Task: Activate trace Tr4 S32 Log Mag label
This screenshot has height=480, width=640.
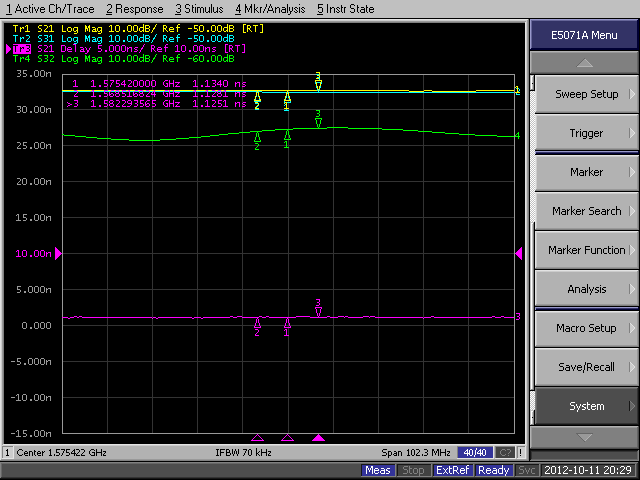Action: click(80, 59)
